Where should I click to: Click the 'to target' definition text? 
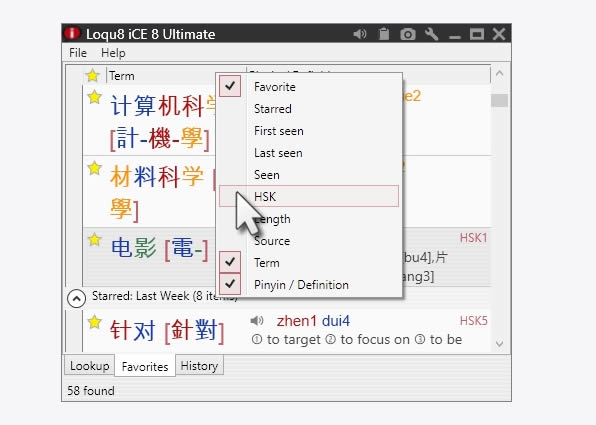tap(294, 339)
